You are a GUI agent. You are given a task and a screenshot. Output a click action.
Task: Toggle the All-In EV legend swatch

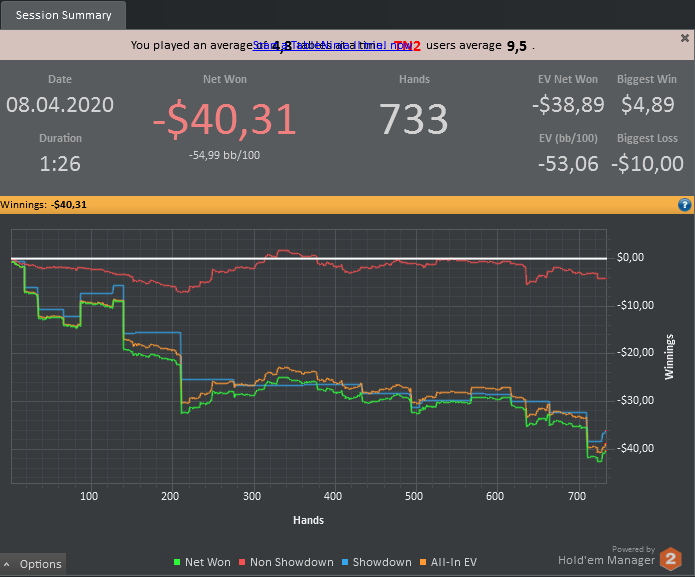click(423, 562)
